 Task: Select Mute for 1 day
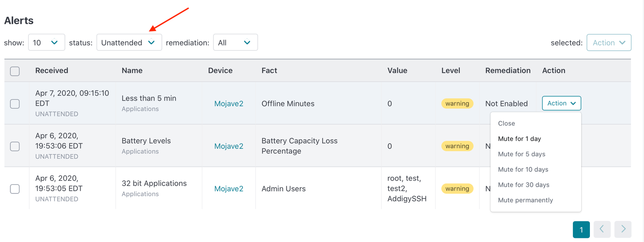519,139
